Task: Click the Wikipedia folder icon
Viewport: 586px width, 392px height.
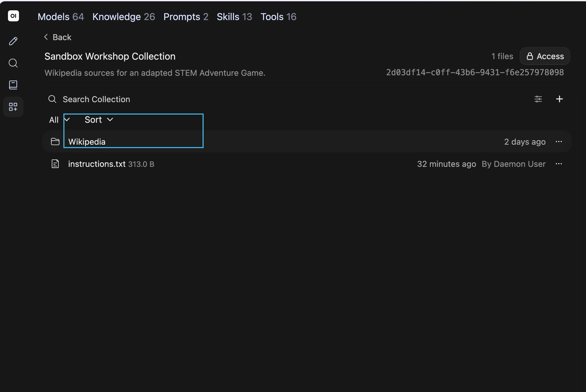Action: [x=55, y=142]
